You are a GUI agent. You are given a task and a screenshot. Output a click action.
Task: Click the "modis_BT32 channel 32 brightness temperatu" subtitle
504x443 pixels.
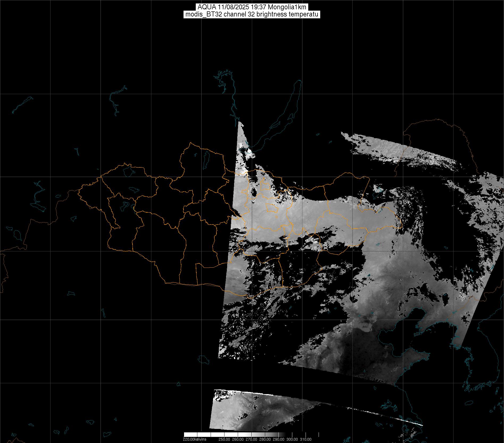coord(252,14)
